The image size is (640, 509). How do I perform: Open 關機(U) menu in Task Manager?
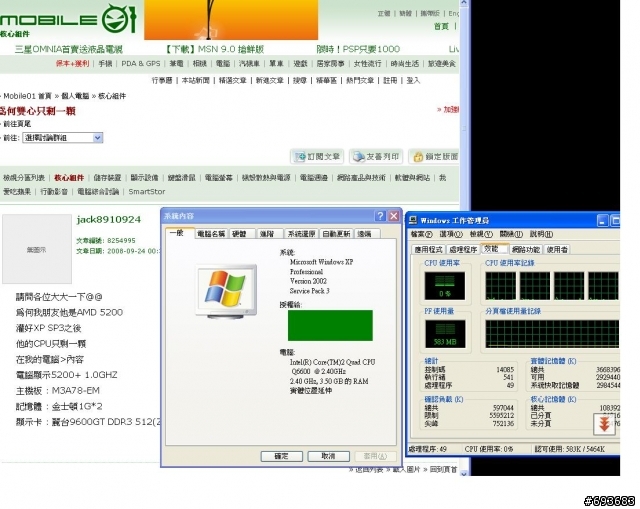click(511, 234)
